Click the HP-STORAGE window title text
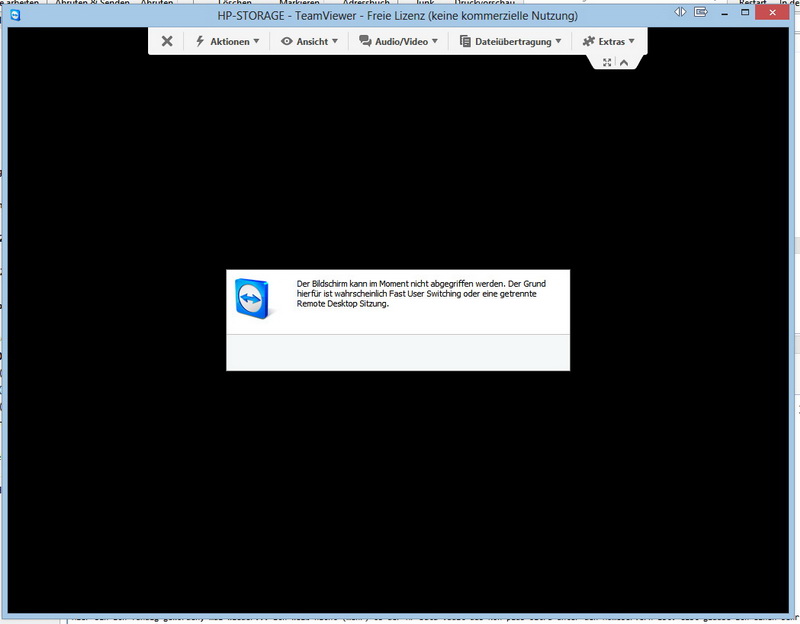800x624 pixels. [x=397, y=16]
